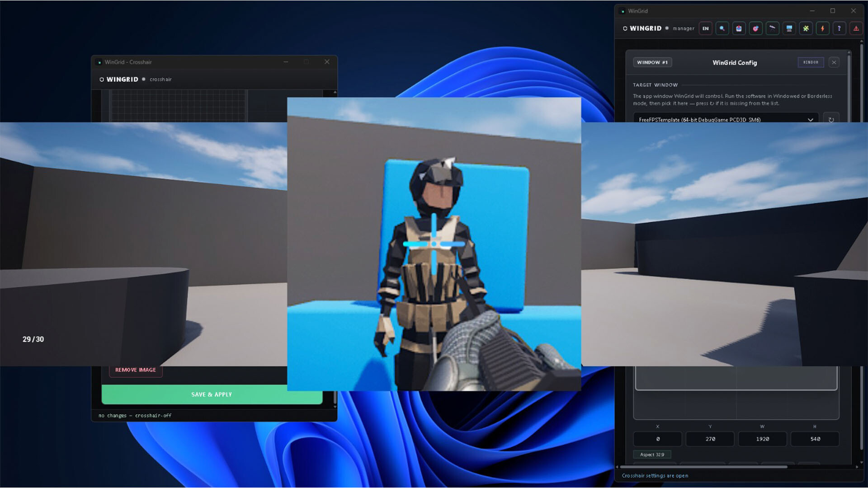Click the W width field showing 1920
This screenshot has width=868, height=488.
pyautogui.click(x=763, y=439)
